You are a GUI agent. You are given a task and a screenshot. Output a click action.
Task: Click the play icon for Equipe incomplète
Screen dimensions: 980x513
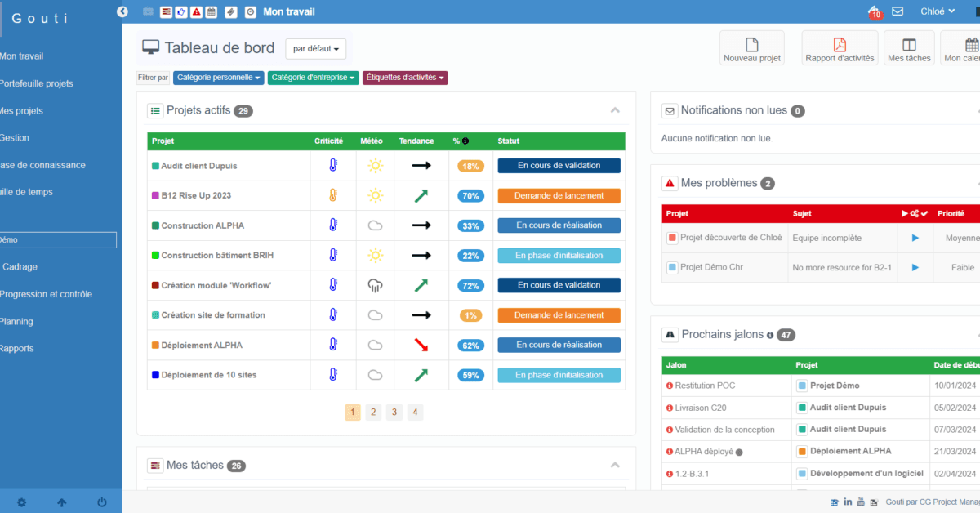[x=915, y=238]
